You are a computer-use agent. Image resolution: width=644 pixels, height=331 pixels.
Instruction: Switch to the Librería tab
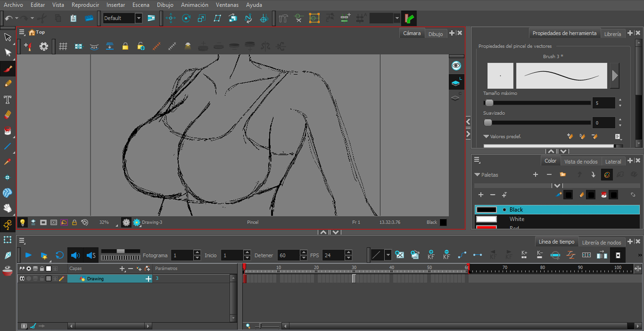pos(612,34)
